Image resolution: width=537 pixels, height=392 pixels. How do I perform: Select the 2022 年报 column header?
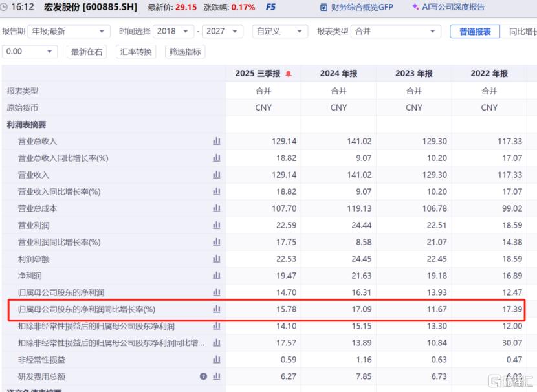click(x=489, y=74)
